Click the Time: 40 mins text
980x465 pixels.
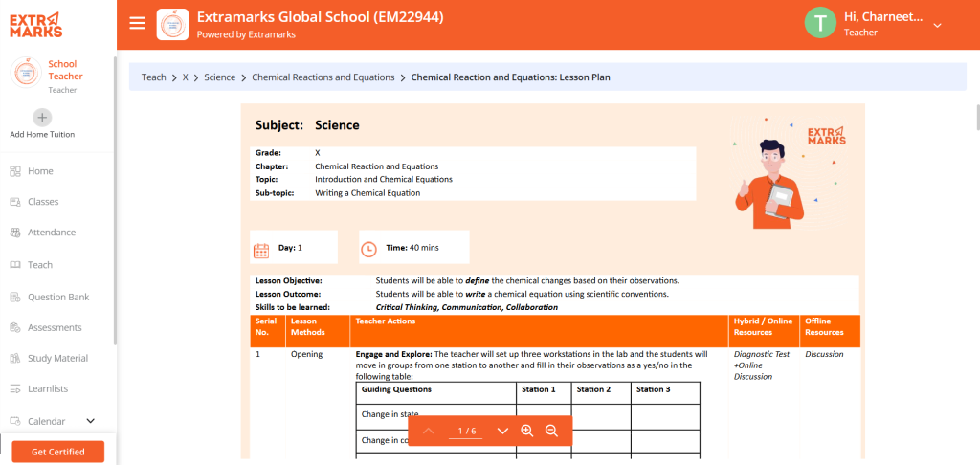coord(412,248)
